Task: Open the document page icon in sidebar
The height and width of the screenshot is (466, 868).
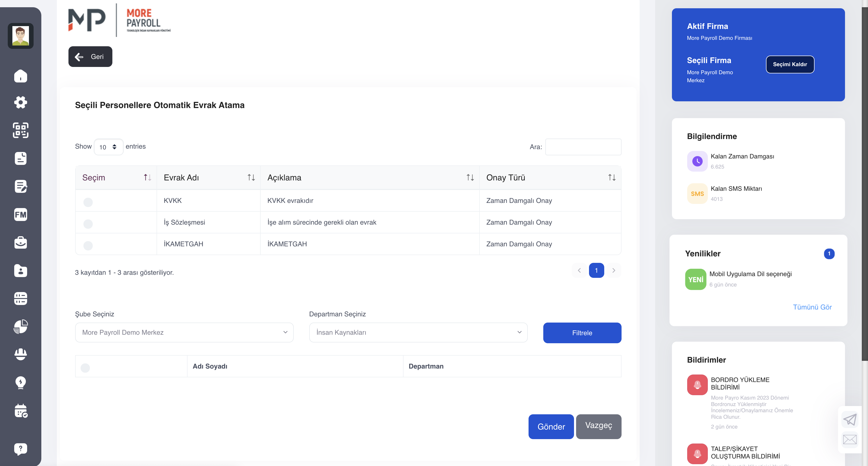Action: (x=21, y=158)
